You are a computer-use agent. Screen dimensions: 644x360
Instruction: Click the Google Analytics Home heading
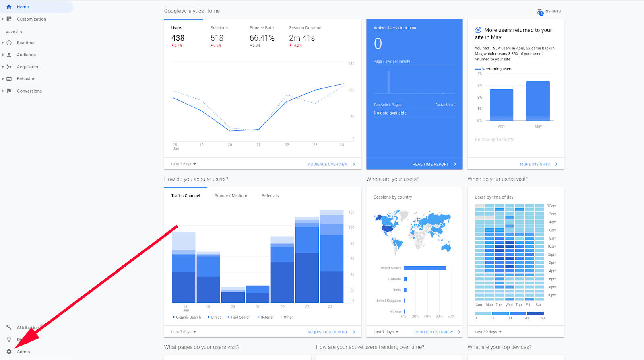click(x=192, y=11)
